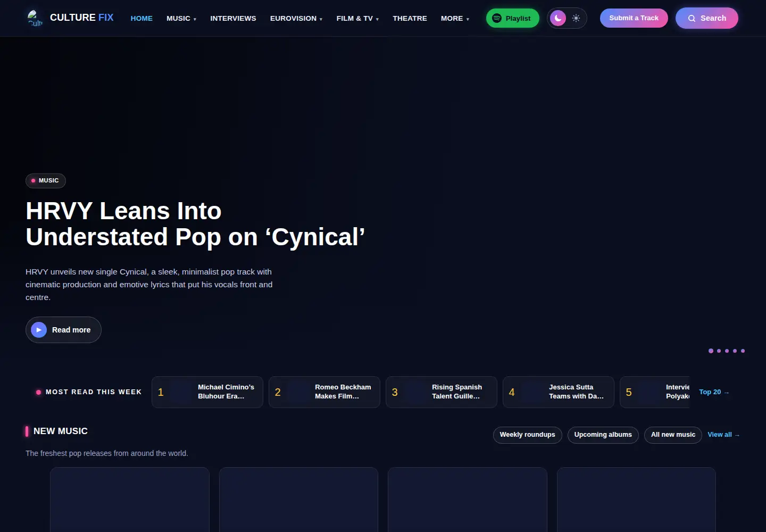Select the fourth carousel slide dot

(735, 351)
